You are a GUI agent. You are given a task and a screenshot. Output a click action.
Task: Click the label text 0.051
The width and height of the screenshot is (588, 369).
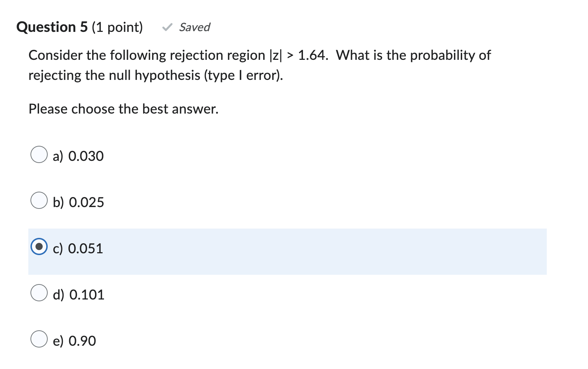coord(86,248)
